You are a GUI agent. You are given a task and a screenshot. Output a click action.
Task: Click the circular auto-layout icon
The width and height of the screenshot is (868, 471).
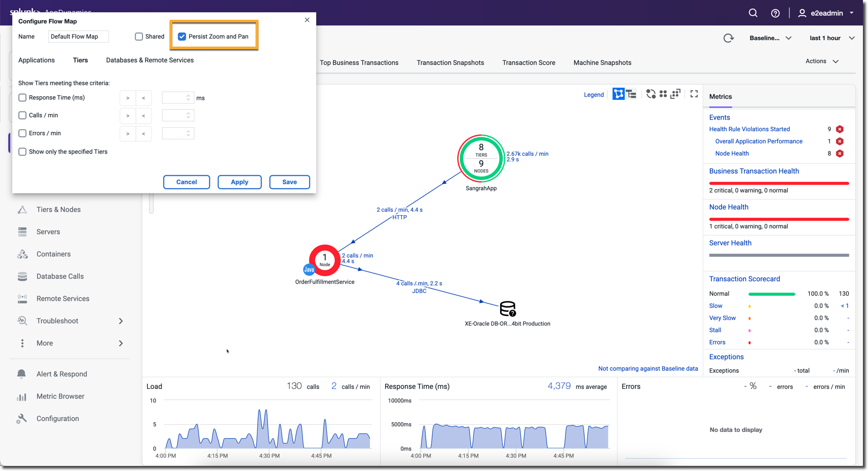(x=651, y=94)
